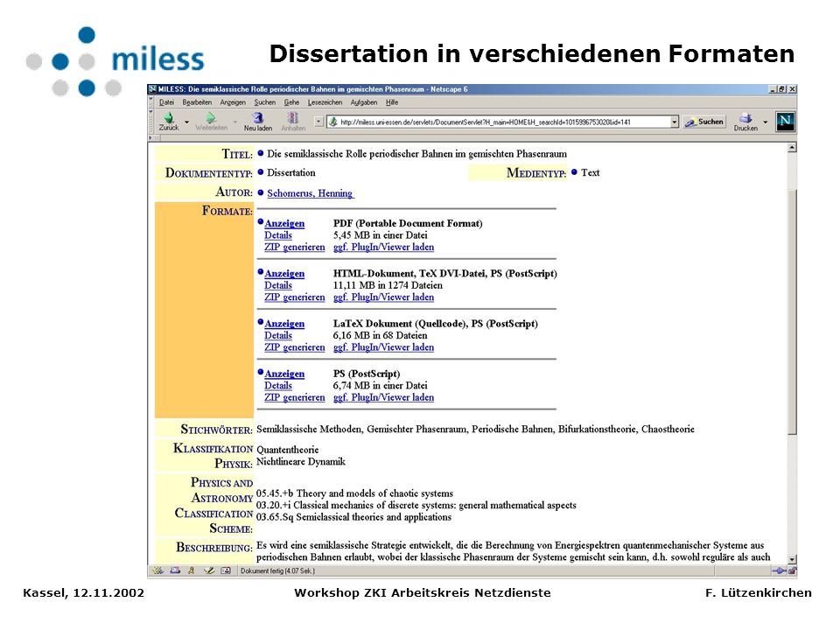Click the 'Dokument fertig (4.07 Sek.)' status text
Image resolution: width=840 pixels, height=630 pixels.
(x=277, y=571)
